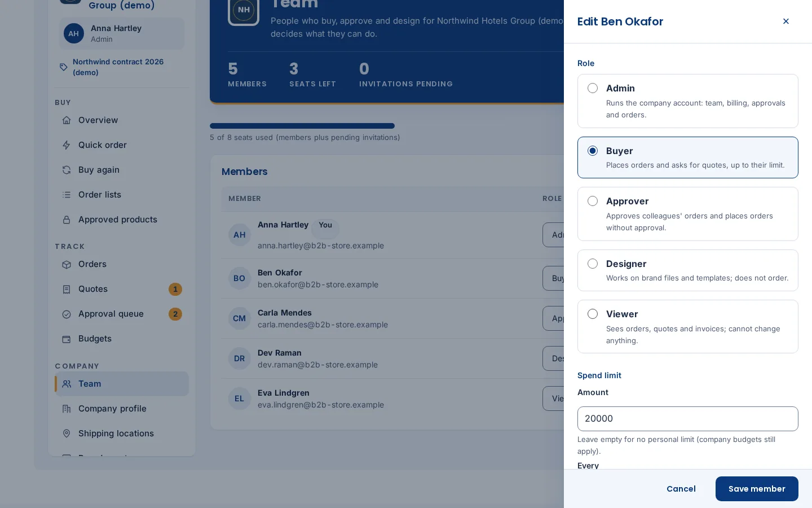Image resolution: width=812 pixels, height=508 pixels.
Task: Click the Approval queue check icon
Action: pyautogui.click(x=67, y=314)
